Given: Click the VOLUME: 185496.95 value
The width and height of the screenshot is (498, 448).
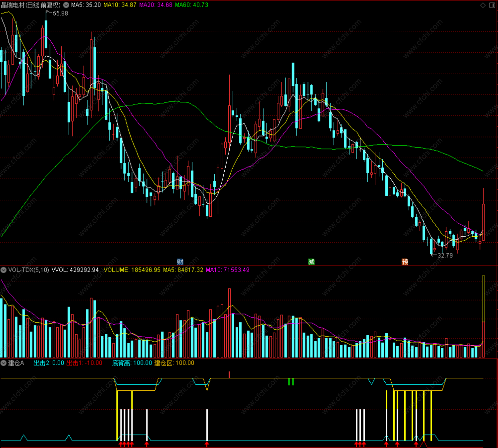Looking at the screenshot, I should 132,270.
